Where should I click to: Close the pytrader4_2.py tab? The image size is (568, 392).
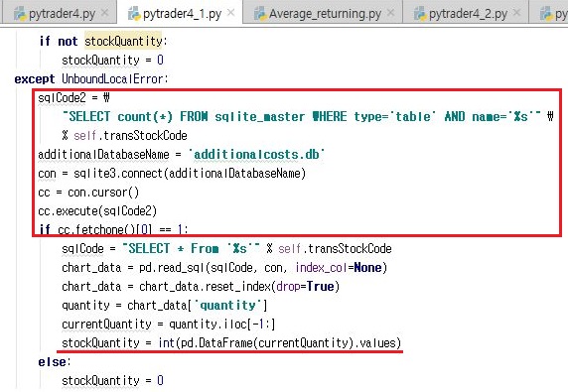[x=517, y=13]
